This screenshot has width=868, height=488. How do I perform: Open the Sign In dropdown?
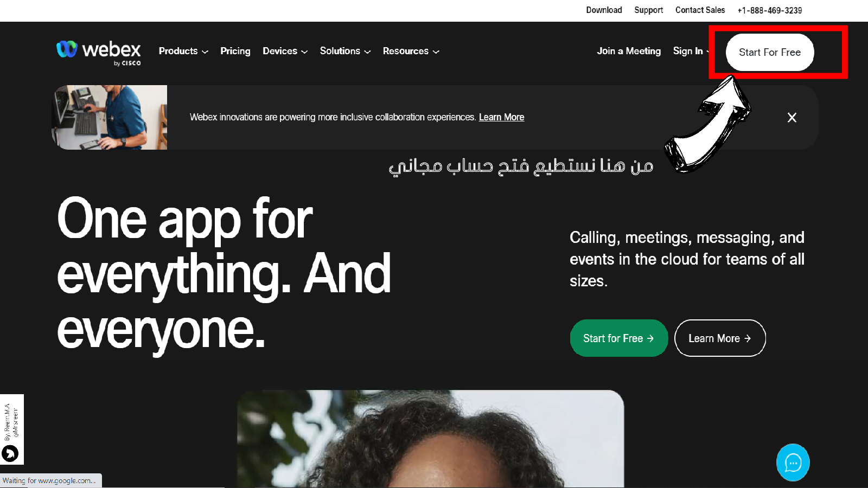point(691,51)
